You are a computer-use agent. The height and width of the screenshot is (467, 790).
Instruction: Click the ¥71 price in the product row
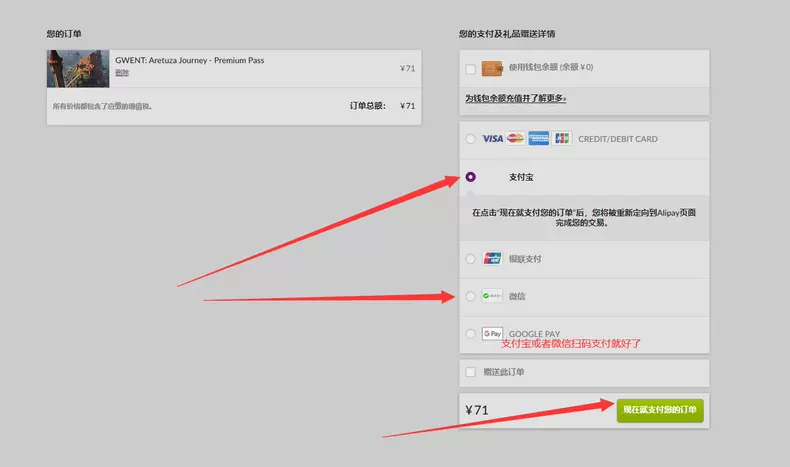coord(408,69)
